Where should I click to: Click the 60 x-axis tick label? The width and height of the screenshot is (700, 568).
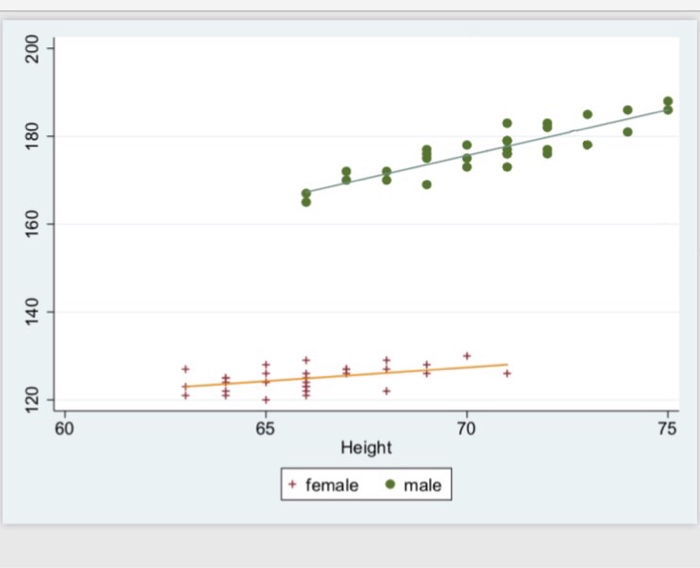64,429
